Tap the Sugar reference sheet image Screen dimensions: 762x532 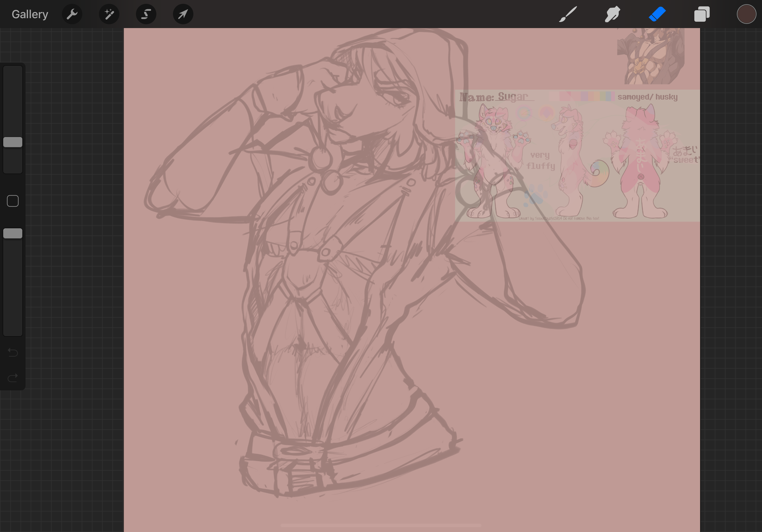578,156
